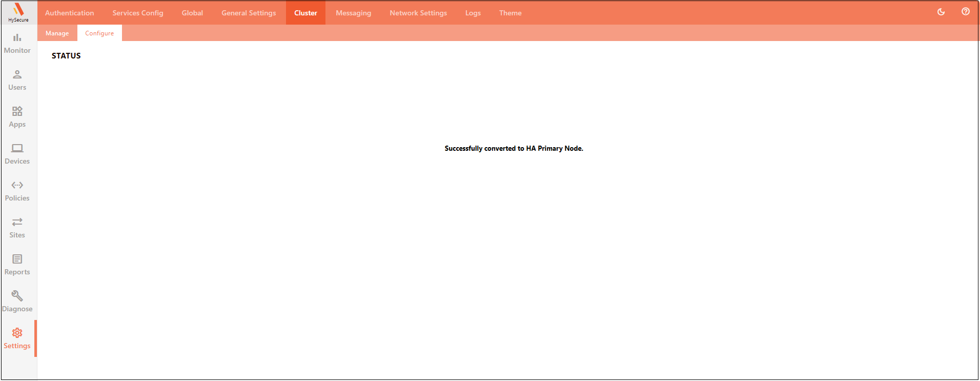The width and height of the screenshot is (980, 381).
Task: Open the Network Settings tab
Action: [x=418, y=13]
